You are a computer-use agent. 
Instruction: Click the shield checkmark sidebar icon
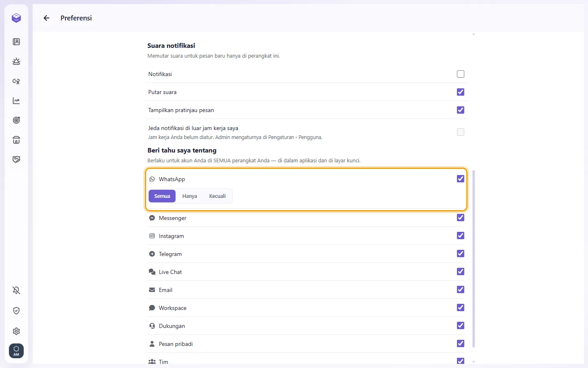(x=16, y=311)
